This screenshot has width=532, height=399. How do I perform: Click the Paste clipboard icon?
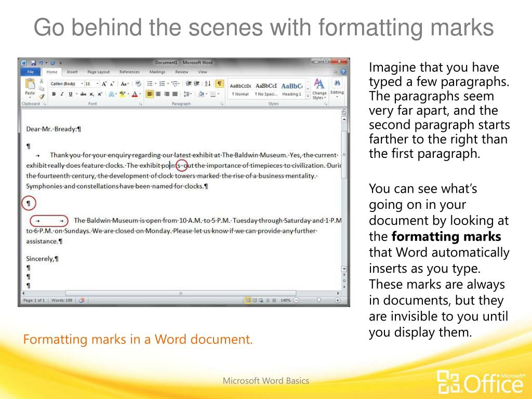30,84
